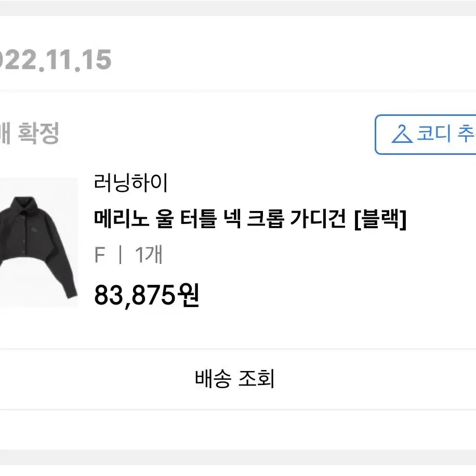The height and width of the screenshot is (476, 476).
Task: Click the [블랙] color tag in title
Action: [x=380, y=219]
